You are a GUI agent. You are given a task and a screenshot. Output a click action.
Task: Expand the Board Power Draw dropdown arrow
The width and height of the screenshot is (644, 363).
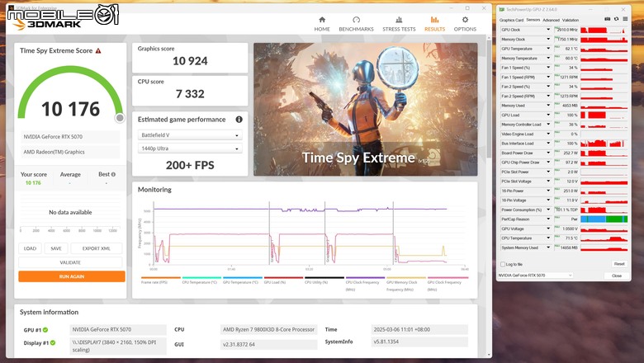point(548,153)
